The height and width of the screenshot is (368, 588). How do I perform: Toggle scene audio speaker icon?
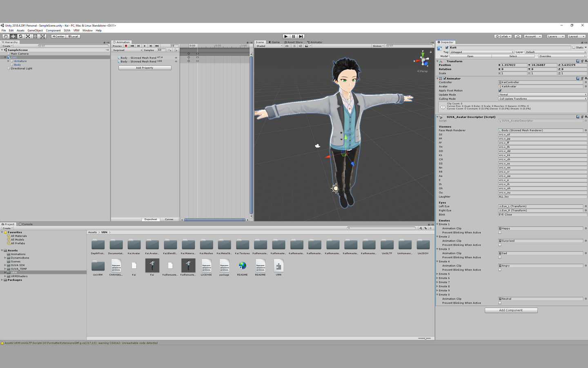[300, 46]
